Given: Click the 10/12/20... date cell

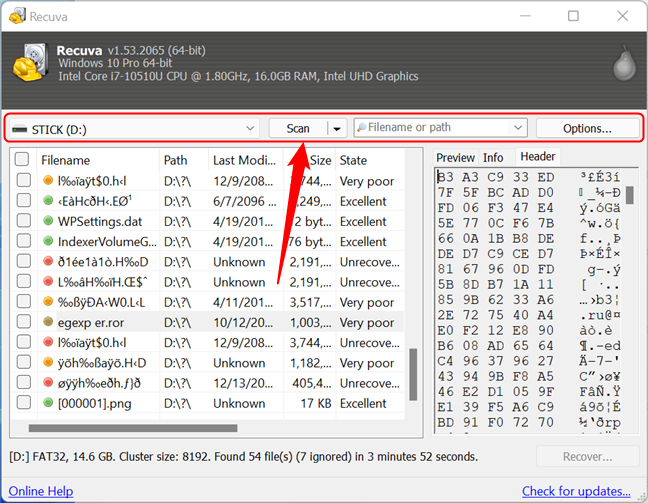Looking at the screenshot, I should pyautogui.click(x=243, y=322).
